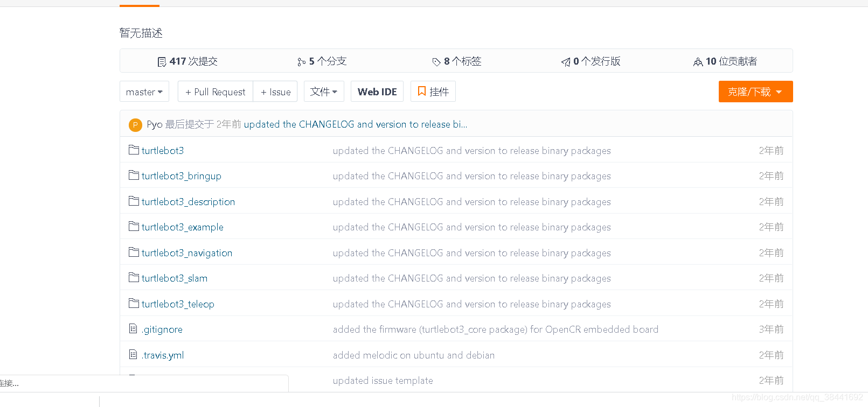This screenshot has width=868, height=407.
Task: Click the tag icon beside 8 个标签
Action: point(436,62)
